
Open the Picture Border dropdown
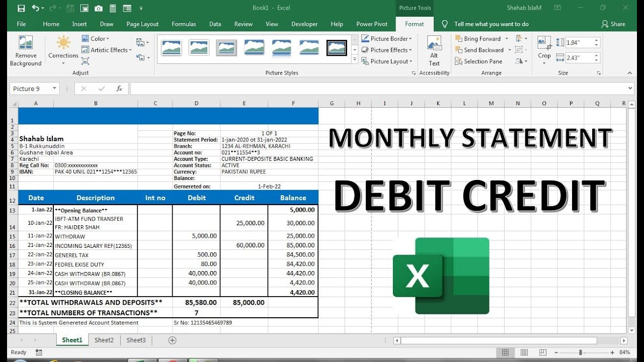click(x=387, y=39)
